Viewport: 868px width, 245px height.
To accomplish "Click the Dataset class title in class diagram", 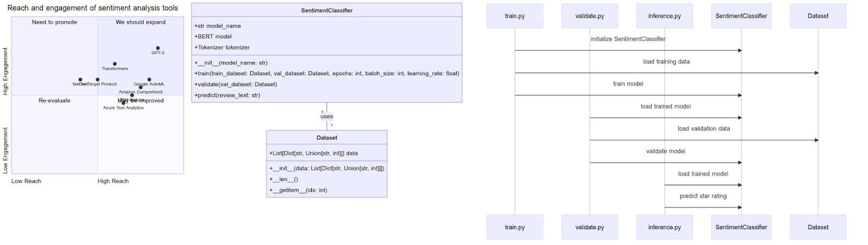I will (327, 138).
